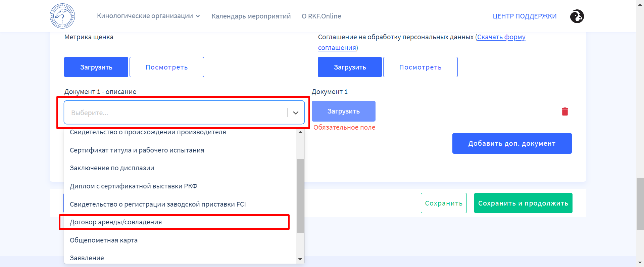Delete Document 1 with the trash icon
This screenshot has width=644, height=267.
565,112
